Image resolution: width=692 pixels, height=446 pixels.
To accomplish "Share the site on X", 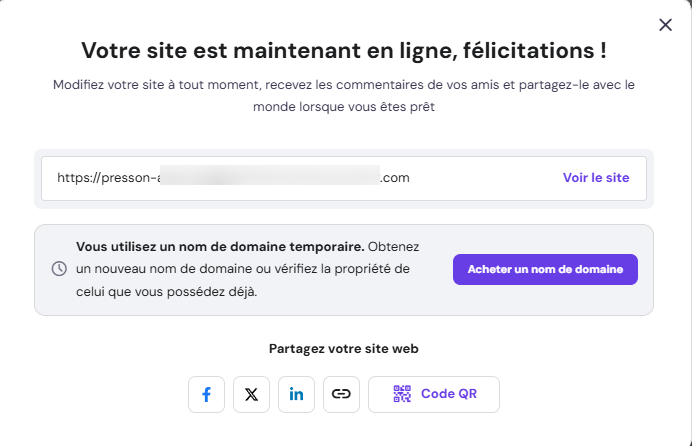I will pyautogui.click(x=251, y=394).
